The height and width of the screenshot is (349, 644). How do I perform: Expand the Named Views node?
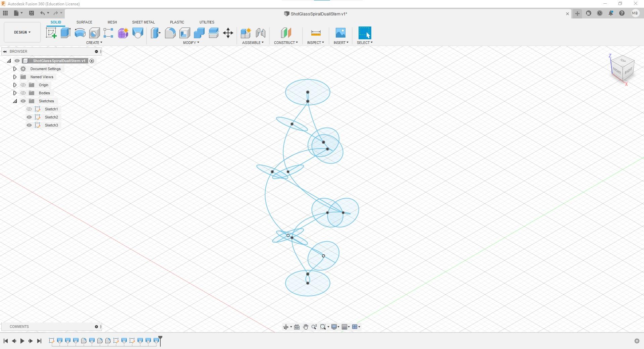point(15,77)
